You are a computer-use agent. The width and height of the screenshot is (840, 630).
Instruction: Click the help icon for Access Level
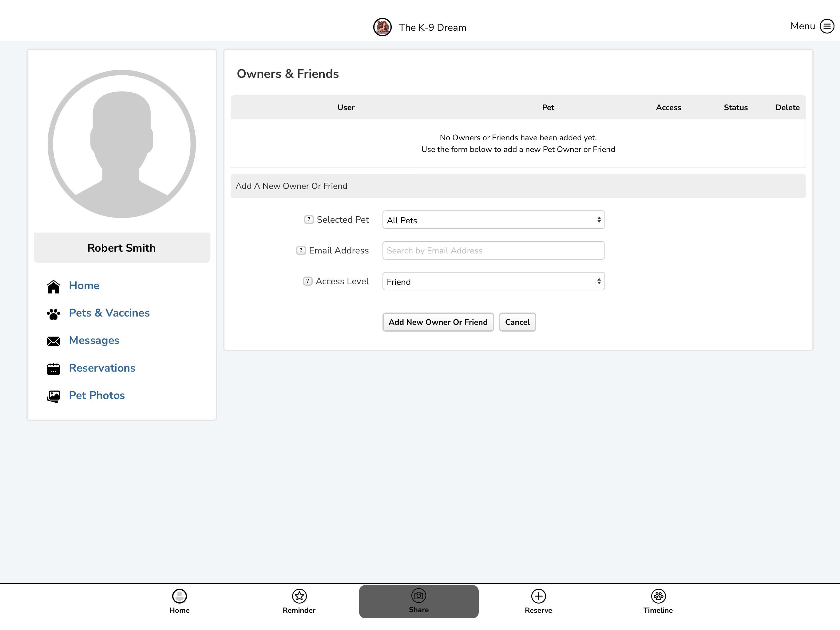tap(307, 281)
